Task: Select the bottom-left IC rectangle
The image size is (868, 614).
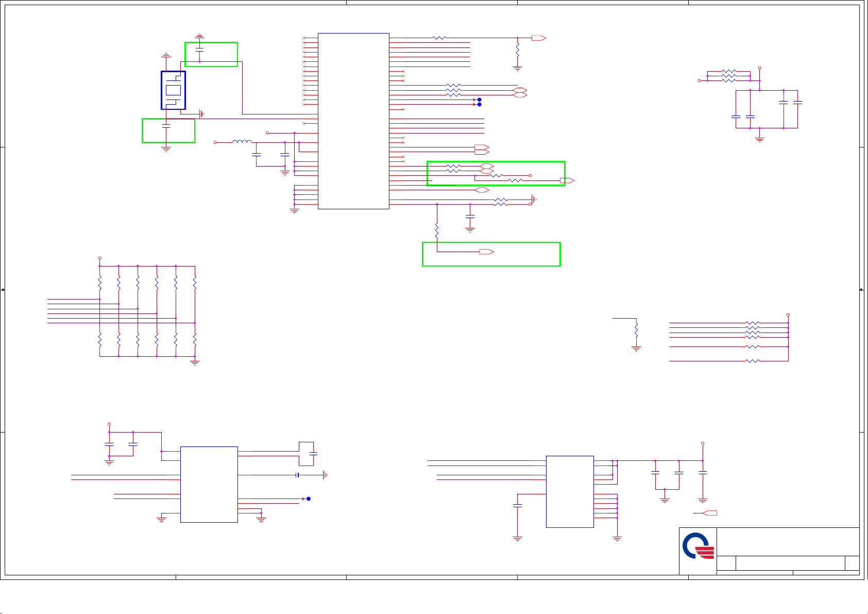Action: pos(209,485)
